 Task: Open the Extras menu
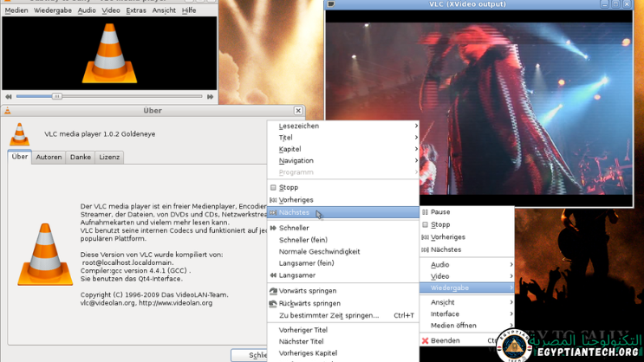coord(136,10)
